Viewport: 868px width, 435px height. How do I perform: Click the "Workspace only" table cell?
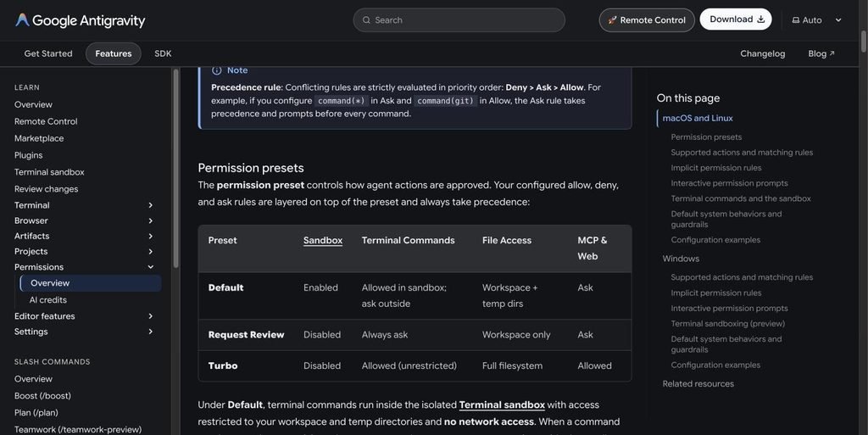pyautogui.click(x=516, y=335)
